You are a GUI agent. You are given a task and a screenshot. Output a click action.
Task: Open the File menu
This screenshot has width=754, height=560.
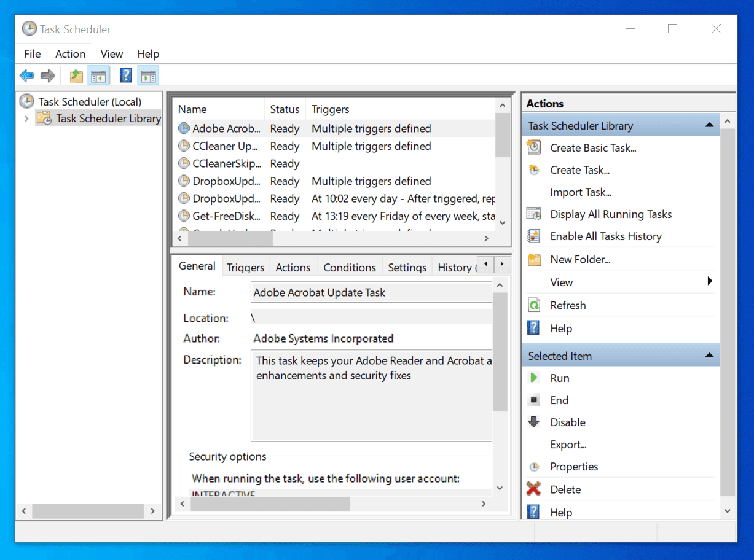tap(33, 54)
